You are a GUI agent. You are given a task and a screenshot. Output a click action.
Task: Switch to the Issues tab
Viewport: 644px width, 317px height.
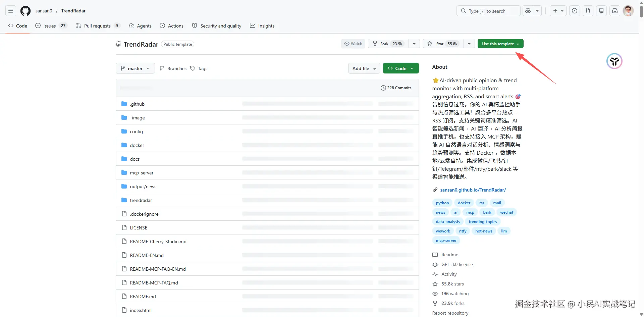pos(50,26)
